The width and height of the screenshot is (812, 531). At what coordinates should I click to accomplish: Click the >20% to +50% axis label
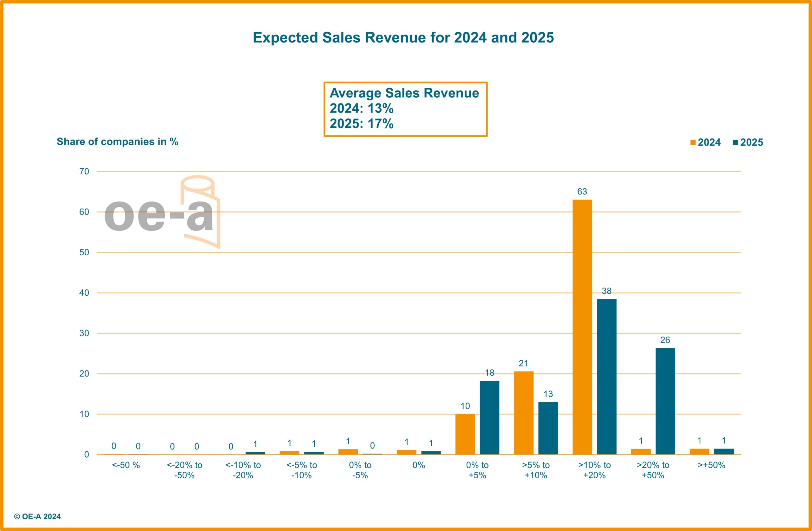coord(653,470)
